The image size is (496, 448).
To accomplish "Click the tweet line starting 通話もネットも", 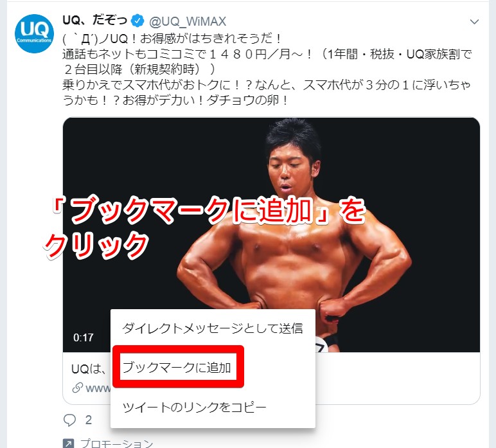I will pyautogui.click(x=267, y=55).
